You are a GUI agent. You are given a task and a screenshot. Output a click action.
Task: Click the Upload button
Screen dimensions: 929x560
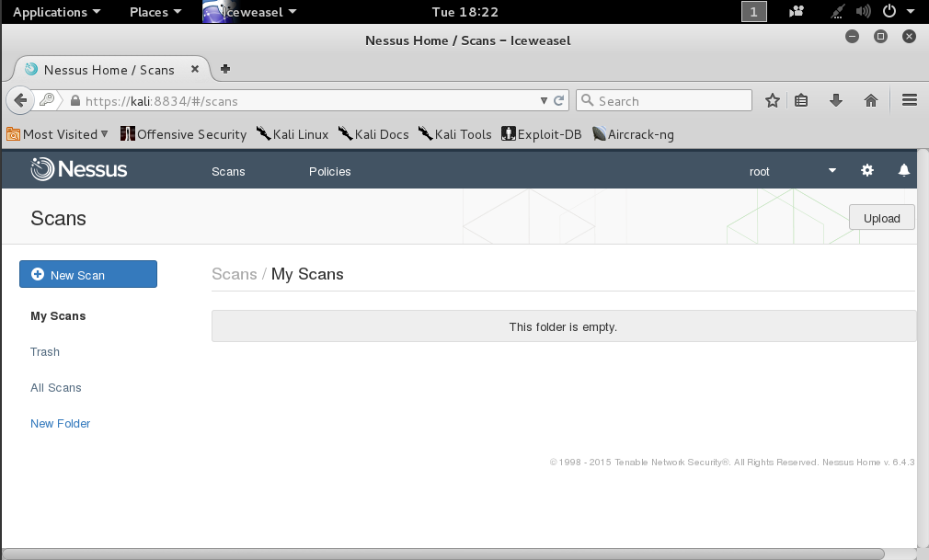[x=881, y=218]
